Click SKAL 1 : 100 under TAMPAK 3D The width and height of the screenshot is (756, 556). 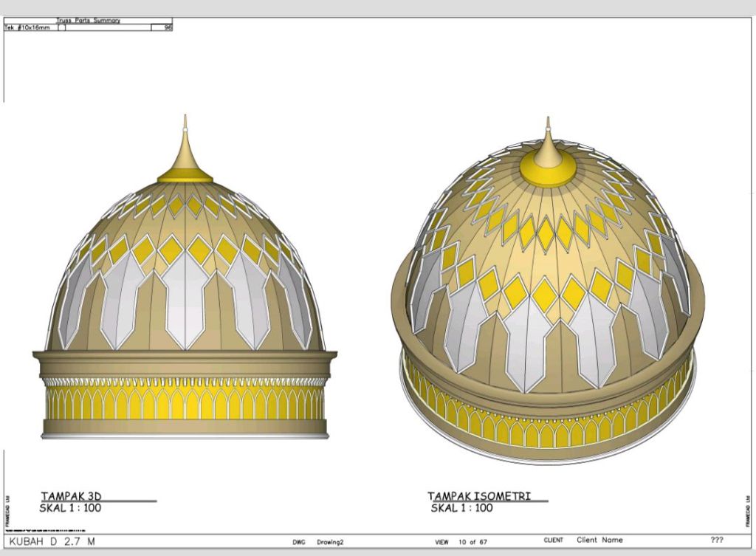(x=70, y=508)
